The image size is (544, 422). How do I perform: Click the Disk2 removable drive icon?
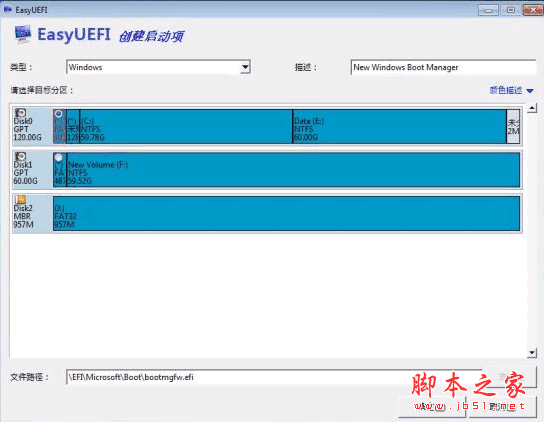click(x=20, y=200)
